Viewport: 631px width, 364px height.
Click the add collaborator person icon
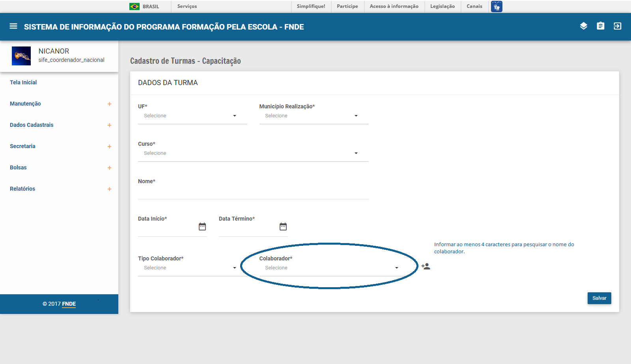426,266
